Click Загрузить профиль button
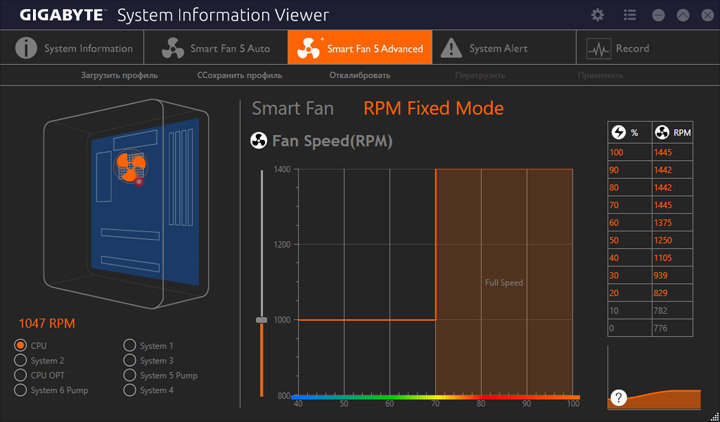This screenshot has width=720, height=422. pos(119,75)
